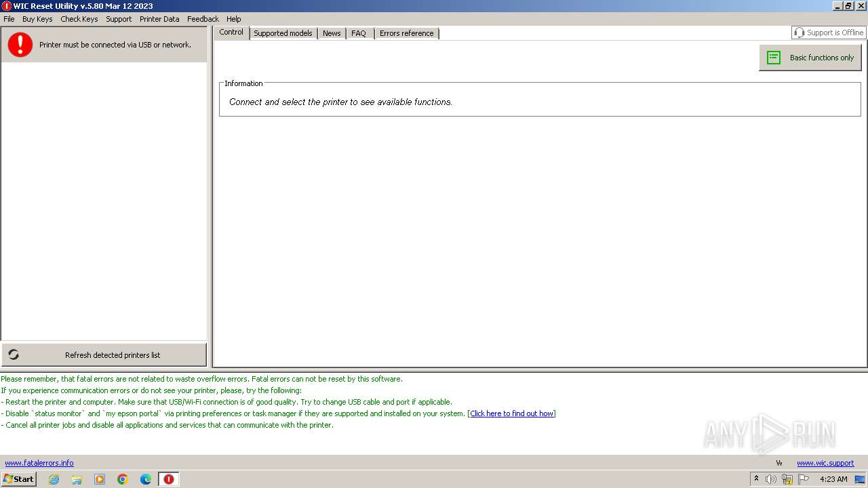
Task: Click the 4:23 AM system clock
Action: 833,479
